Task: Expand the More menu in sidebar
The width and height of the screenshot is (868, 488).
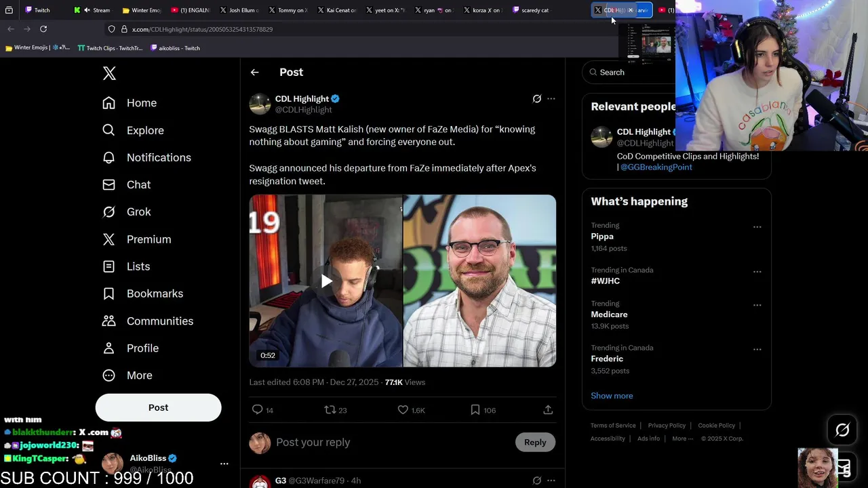Action: [127, 375]
